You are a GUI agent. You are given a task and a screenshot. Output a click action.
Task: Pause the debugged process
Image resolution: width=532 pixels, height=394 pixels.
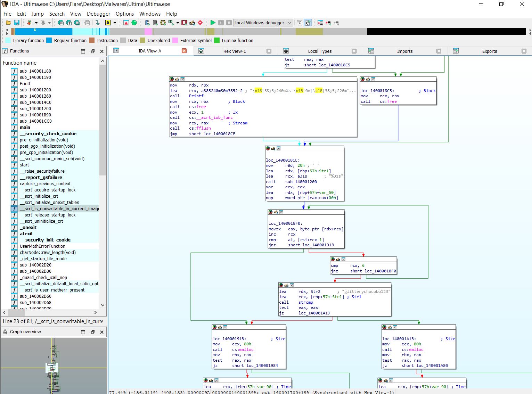coord(221,23)
